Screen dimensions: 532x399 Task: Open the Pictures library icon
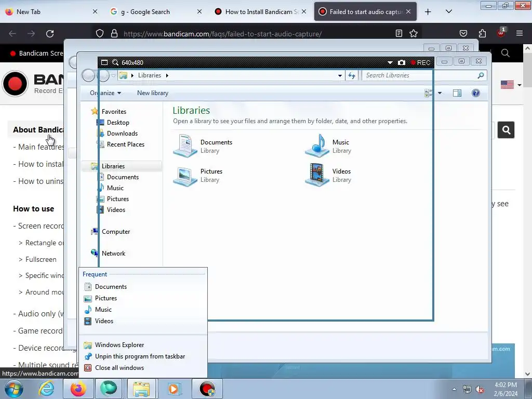pos(185,176)
